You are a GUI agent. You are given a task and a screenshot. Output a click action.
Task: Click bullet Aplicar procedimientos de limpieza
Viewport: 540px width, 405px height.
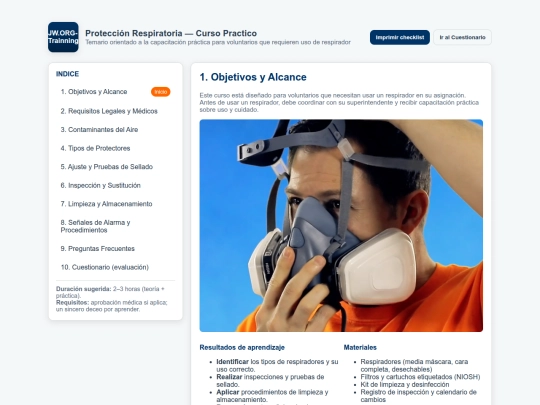(x=272, y=396)
